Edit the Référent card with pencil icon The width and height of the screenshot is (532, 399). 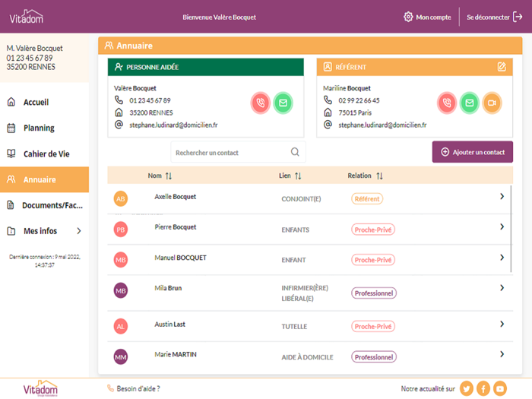[x=502, y=67]
